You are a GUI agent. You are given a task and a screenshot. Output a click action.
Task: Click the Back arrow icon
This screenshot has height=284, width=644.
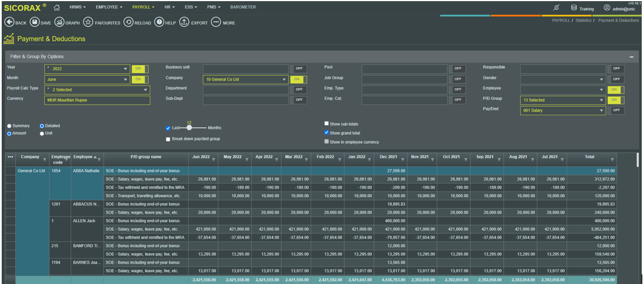[9, 23]
